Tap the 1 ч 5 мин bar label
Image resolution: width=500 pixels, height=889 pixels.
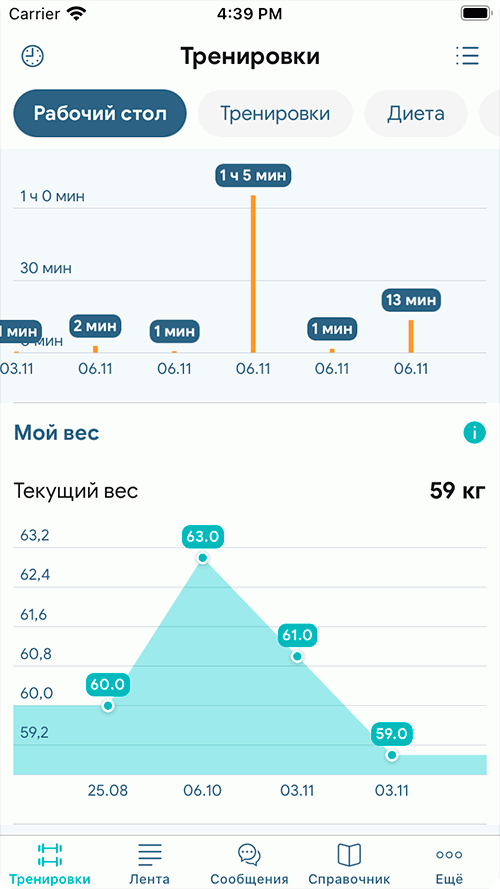[x=253, y=175]
